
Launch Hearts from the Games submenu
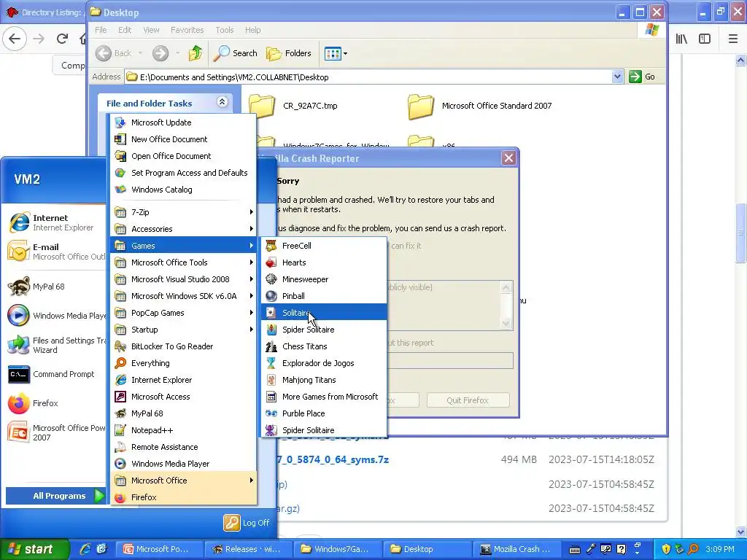324,262
